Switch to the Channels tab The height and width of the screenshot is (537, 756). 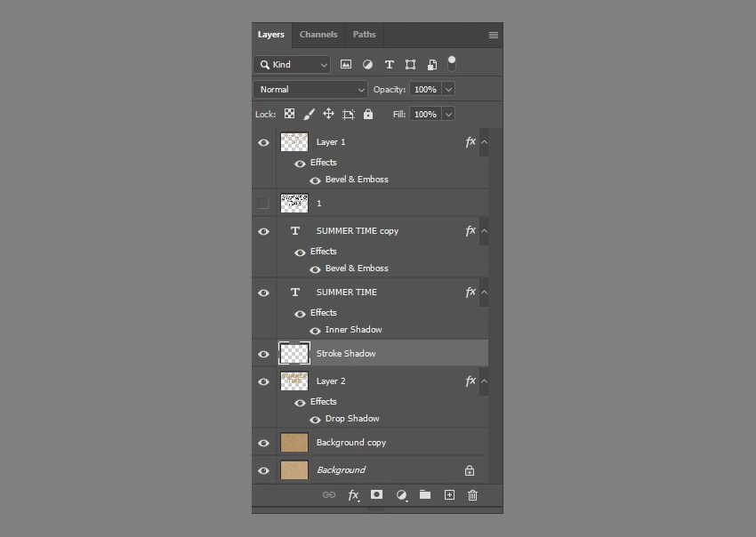[318, 35]
